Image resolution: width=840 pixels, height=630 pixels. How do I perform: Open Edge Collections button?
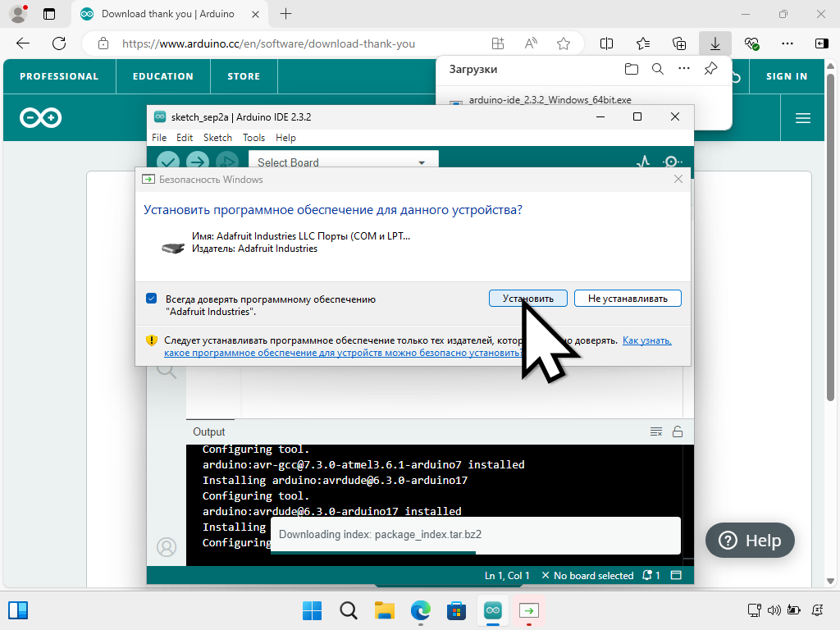[x=678, y=43]
